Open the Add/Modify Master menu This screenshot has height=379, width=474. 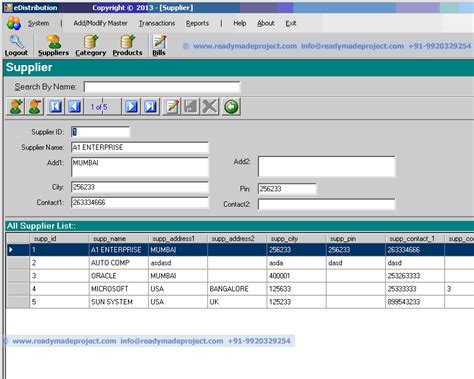tap(100, 23)
